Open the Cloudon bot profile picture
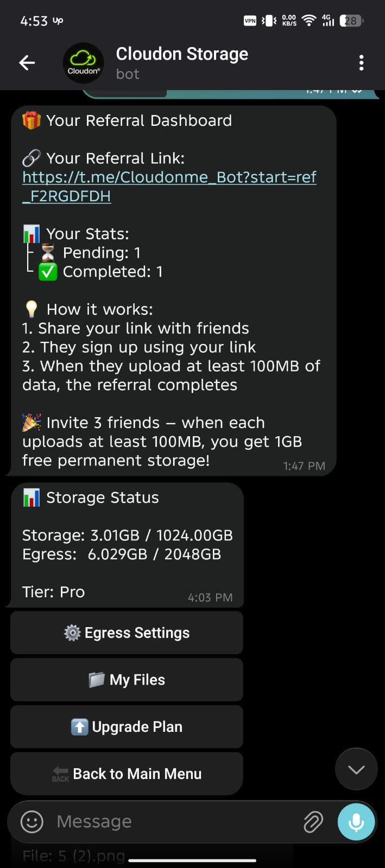385x868 pixels. 83,63
